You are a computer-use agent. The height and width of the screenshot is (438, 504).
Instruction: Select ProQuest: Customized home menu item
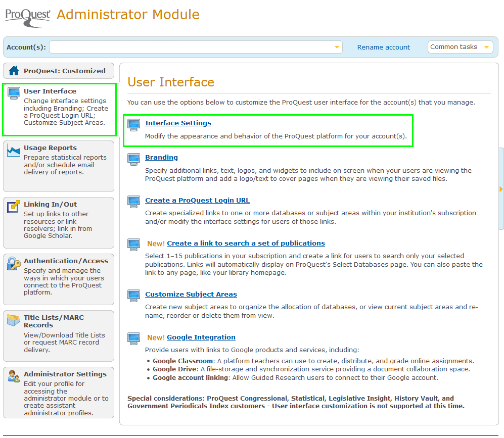pos(59,71)
